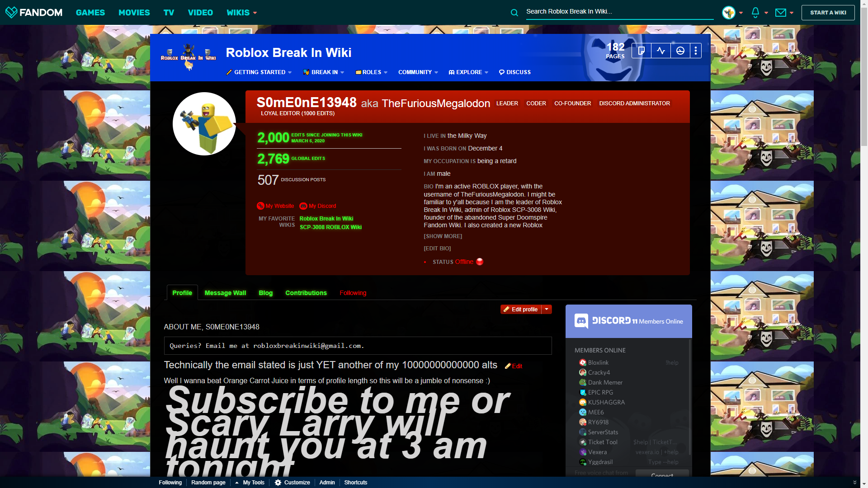This screenshot has height=488, width=868.
Task: Open the admin dashboard icon
Action: (x=680, y=51)
